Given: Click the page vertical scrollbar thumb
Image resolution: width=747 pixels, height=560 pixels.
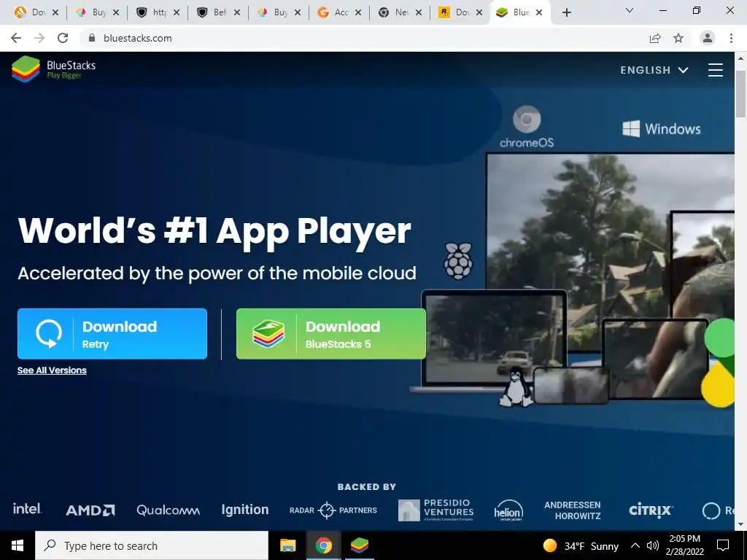Looking at the screenshot, I should point(740,93).
